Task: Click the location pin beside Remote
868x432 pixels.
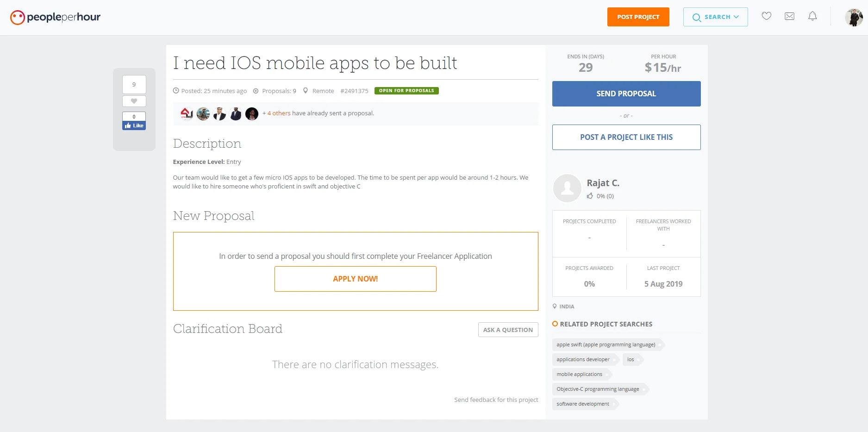Action: 306,91
